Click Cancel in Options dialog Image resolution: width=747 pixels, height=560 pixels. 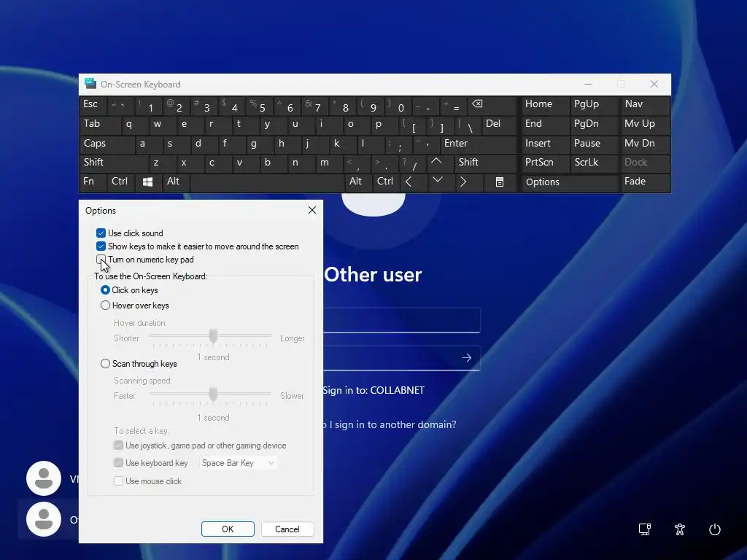(x=287, y=529)
